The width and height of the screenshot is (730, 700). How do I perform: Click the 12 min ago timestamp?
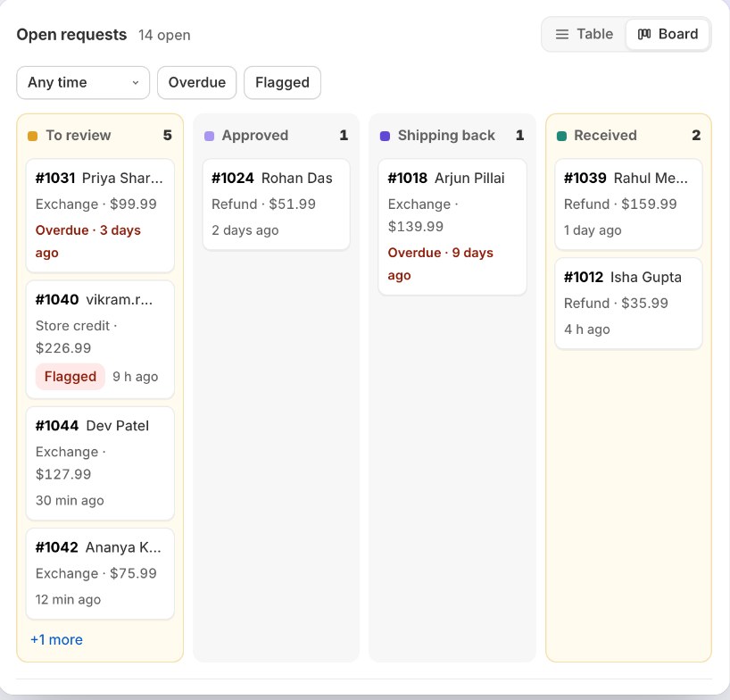coord(68,600)
